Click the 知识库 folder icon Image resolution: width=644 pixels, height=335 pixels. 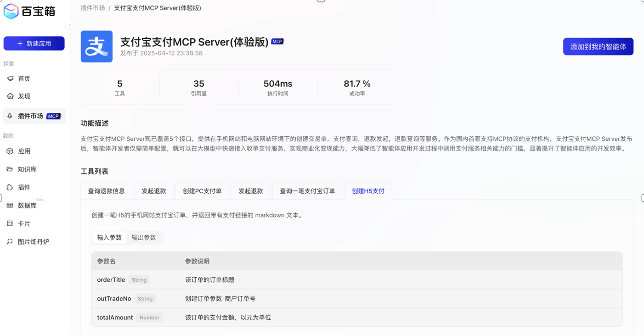click(10, 169)
